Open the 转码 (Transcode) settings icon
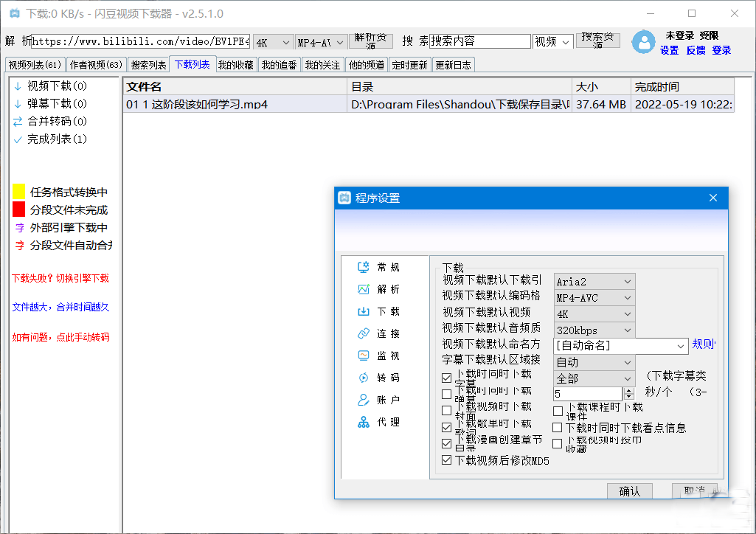This screenshot has width=756, height=534. [363, 378]
